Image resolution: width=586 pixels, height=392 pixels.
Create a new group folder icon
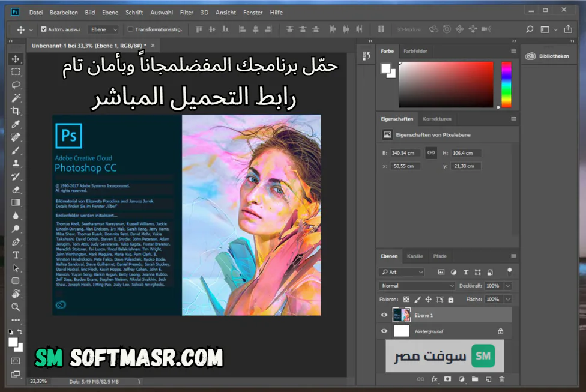[x=475, y=379]
